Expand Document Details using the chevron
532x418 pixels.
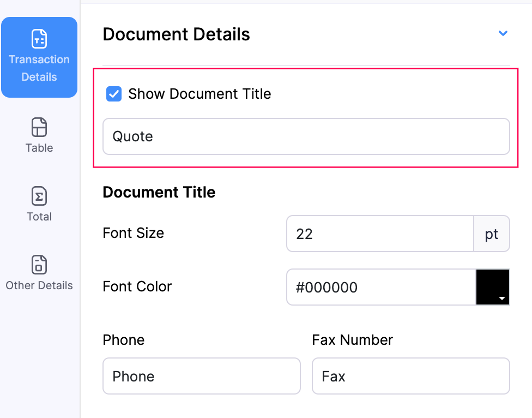pyautogui.click(x=503, y=33)
